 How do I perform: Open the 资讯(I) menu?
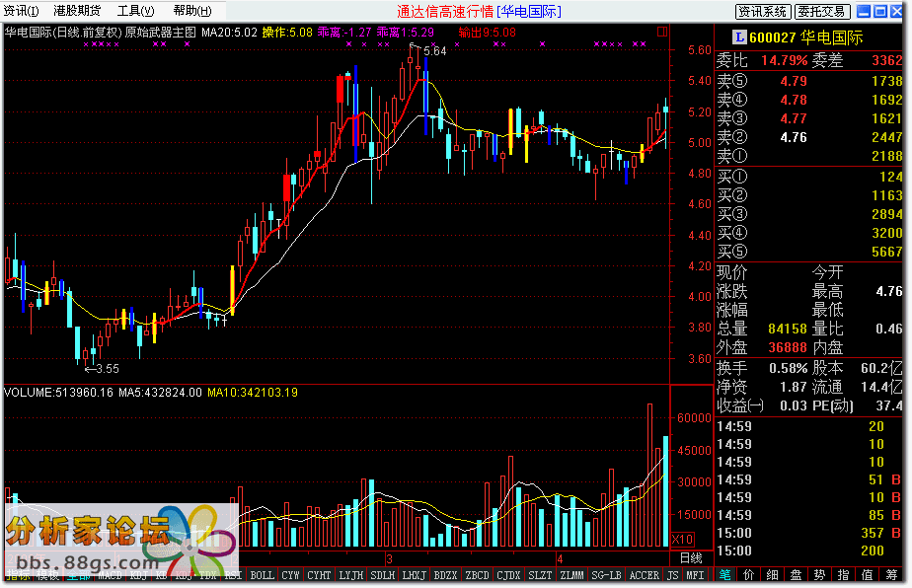[21, 11]
